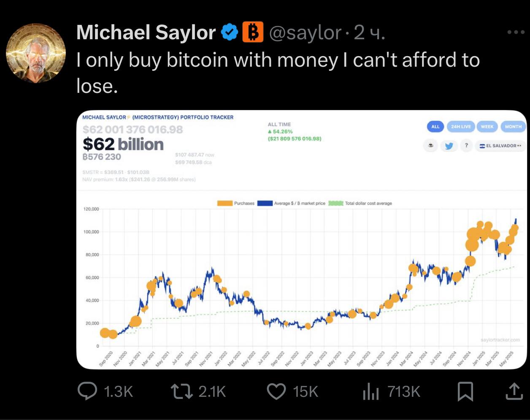Open the @saylor handle link
Image resolution: width=530 pixels, height=420 pixels.
[305, 33]
